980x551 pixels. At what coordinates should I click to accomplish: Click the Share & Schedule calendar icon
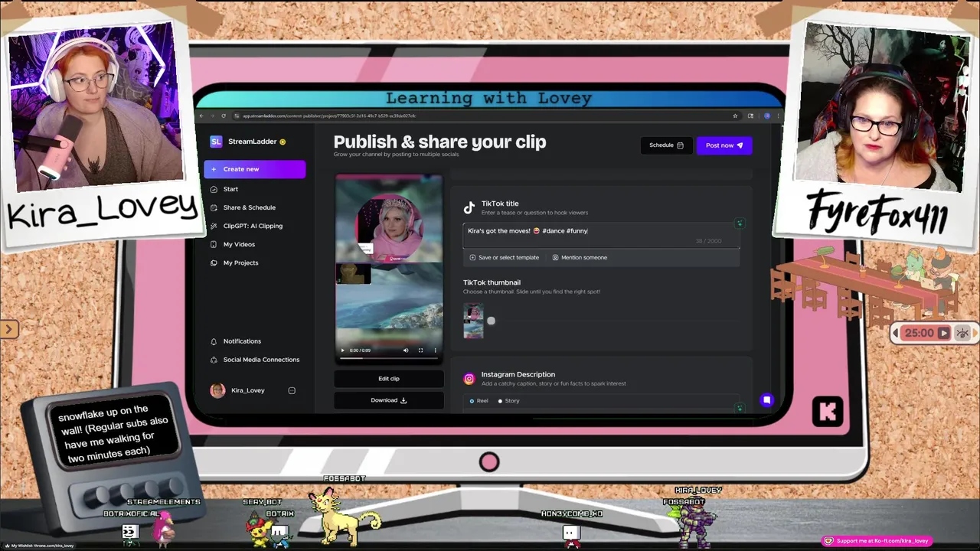click(x=214, y=207)
